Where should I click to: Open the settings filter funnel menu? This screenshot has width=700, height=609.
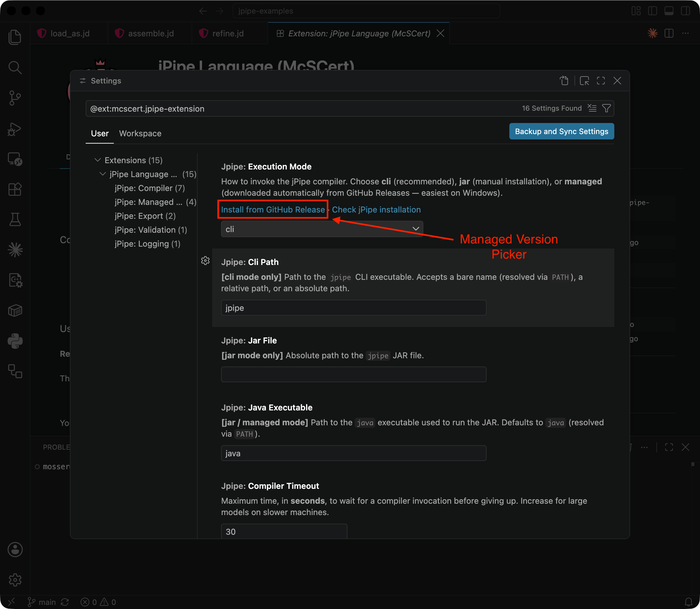click(606, 108)
